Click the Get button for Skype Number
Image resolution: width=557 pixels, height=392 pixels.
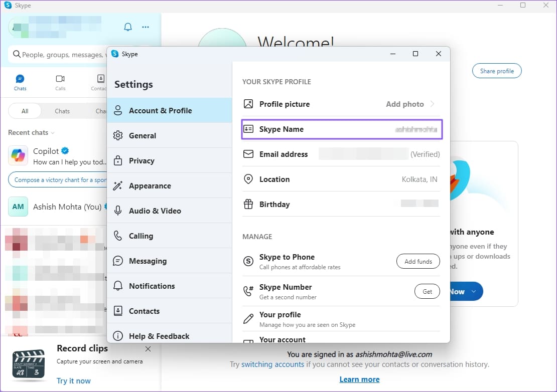point(427,291)
